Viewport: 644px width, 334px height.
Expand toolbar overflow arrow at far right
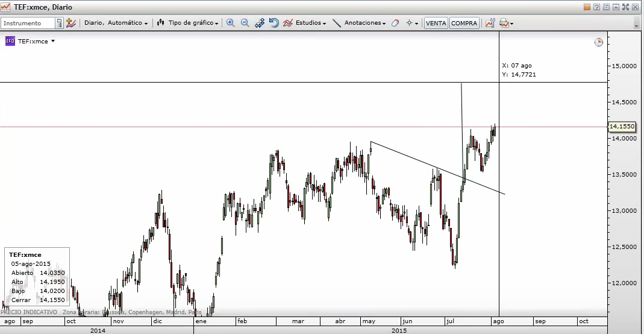pyautogui.click(x=636, y=26)
